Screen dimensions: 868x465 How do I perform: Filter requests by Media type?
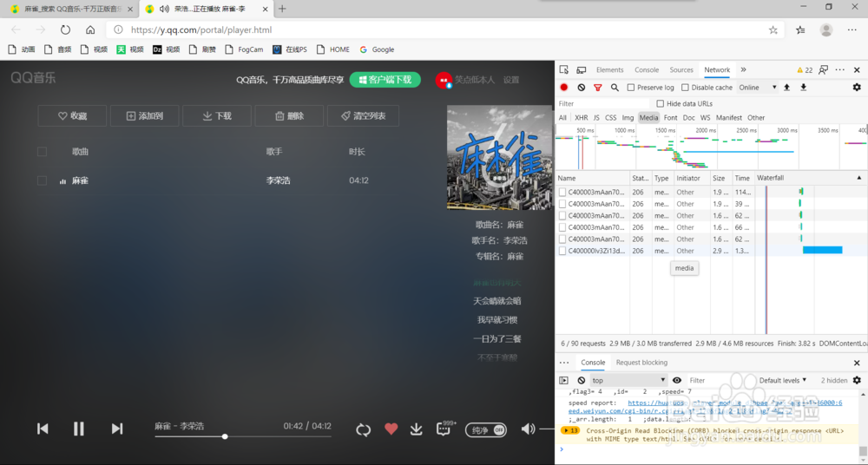[x=648, y=117]
